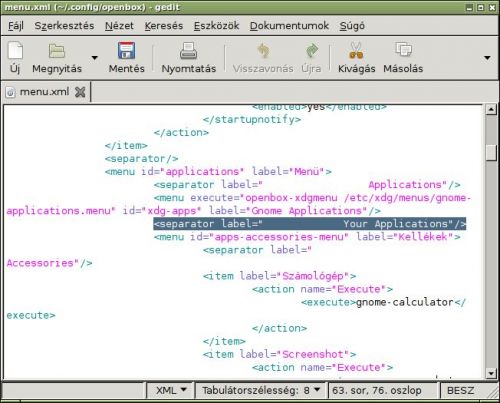Screen dimensions: 500x403
Task: Open the Nézet menu
Action: (119, 26)
